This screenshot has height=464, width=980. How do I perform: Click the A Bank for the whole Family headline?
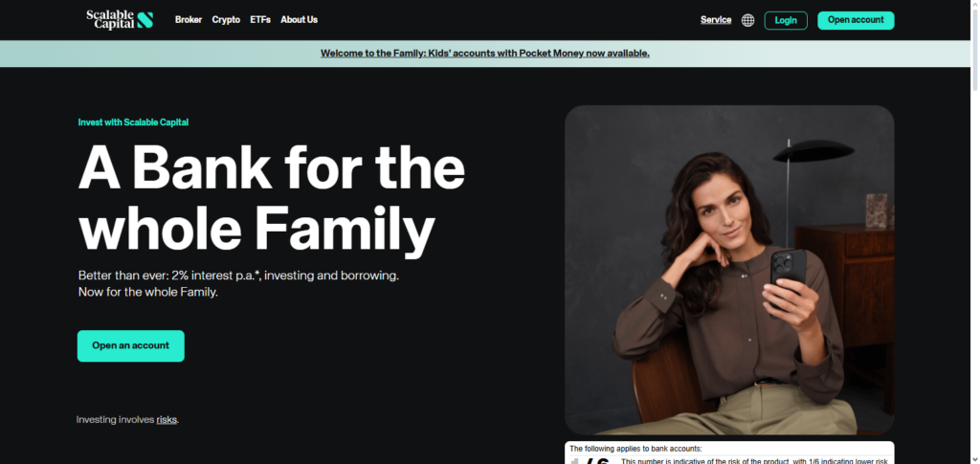271,198
